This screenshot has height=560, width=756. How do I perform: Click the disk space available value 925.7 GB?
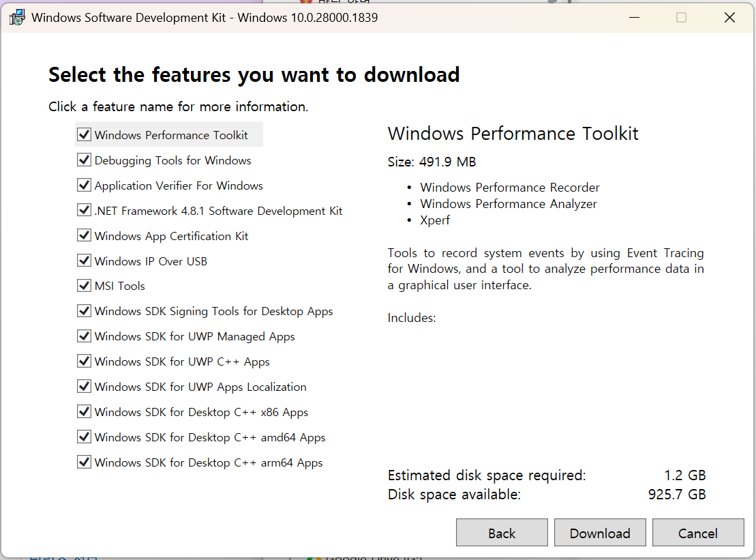tap(677, 495)
